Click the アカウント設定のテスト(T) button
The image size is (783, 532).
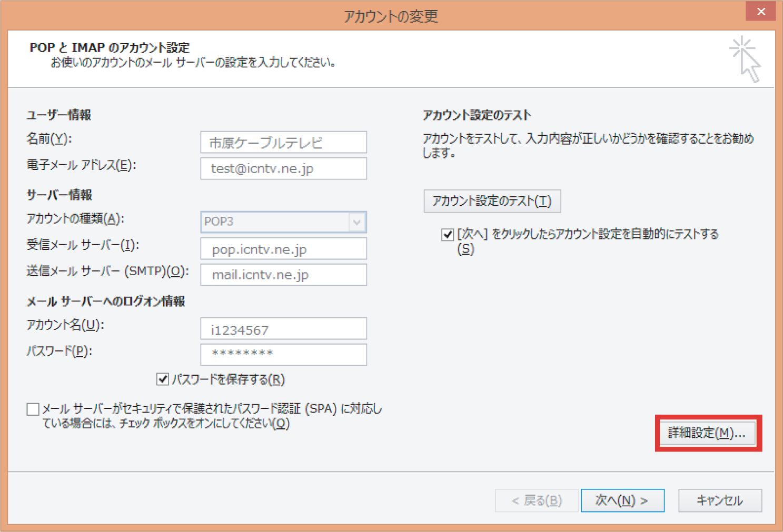tap(492, 201)
